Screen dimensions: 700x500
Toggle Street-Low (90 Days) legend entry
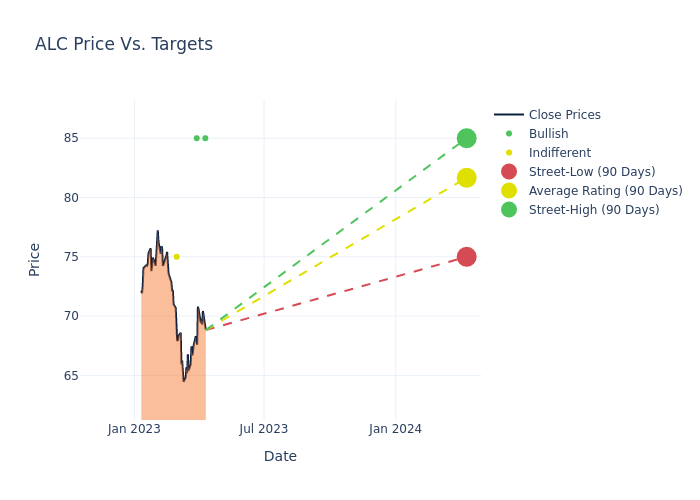pos(592,172)
